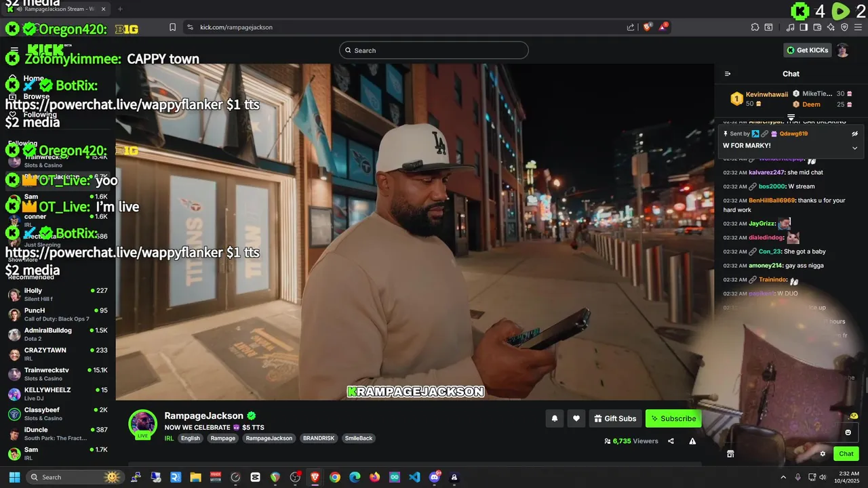Open Visual Studio Code from taskbar

pos(414,477)
